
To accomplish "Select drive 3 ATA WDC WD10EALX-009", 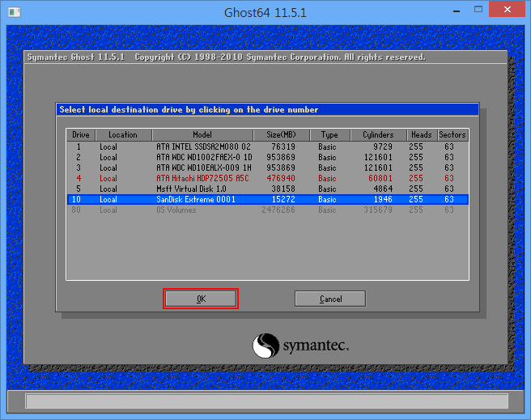I will [268, 168].
